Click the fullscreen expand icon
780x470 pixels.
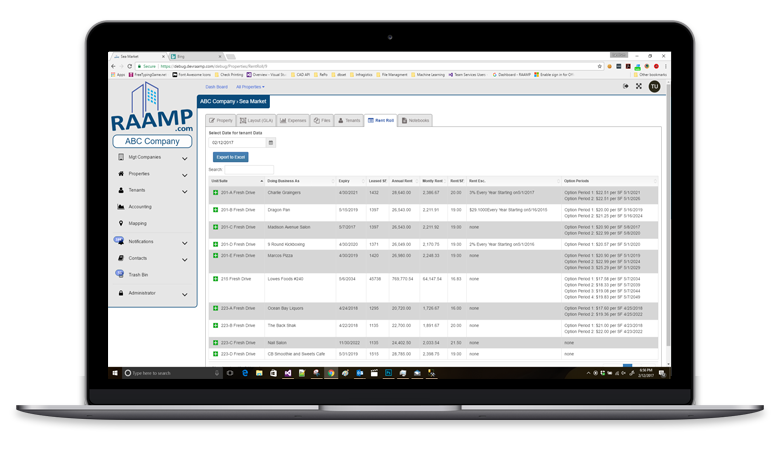[639, 87]
